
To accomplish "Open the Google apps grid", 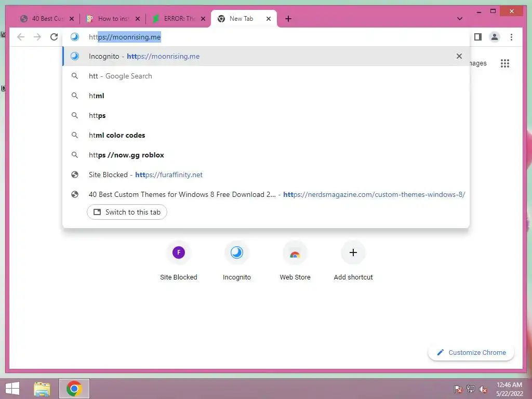I will coord(505,63).
